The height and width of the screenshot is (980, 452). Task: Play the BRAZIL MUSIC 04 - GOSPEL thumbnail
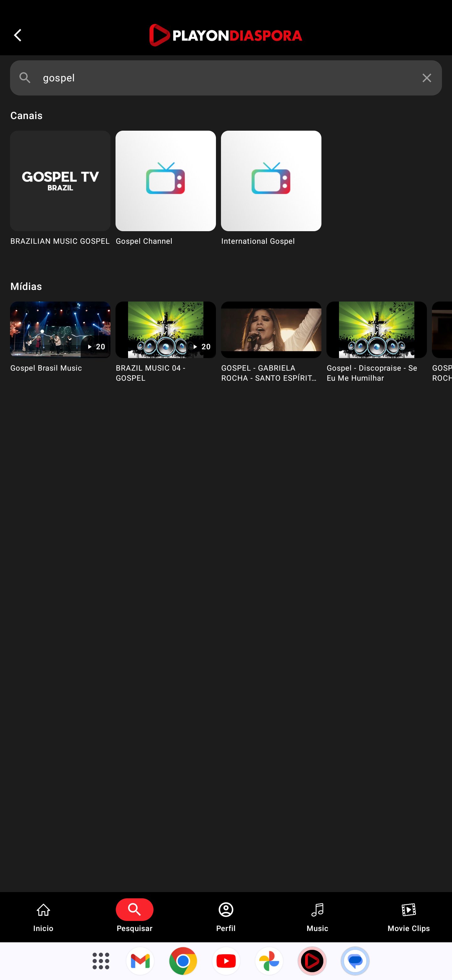tap(166, 329)
